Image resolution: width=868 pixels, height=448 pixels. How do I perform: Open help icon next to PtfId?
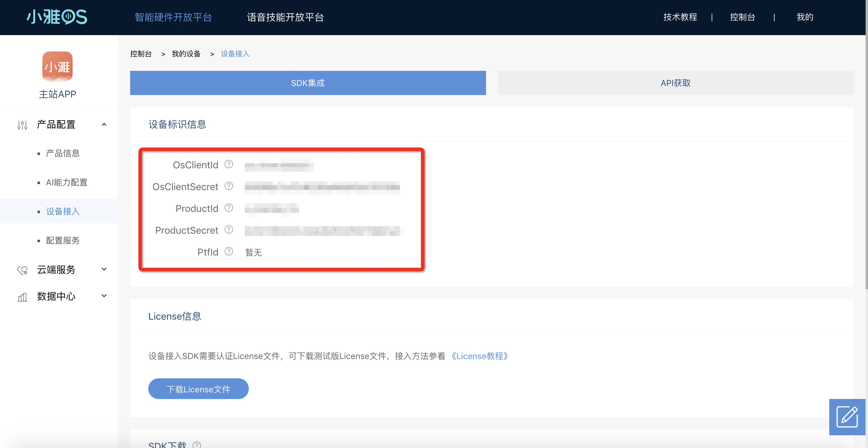[229, 252]
